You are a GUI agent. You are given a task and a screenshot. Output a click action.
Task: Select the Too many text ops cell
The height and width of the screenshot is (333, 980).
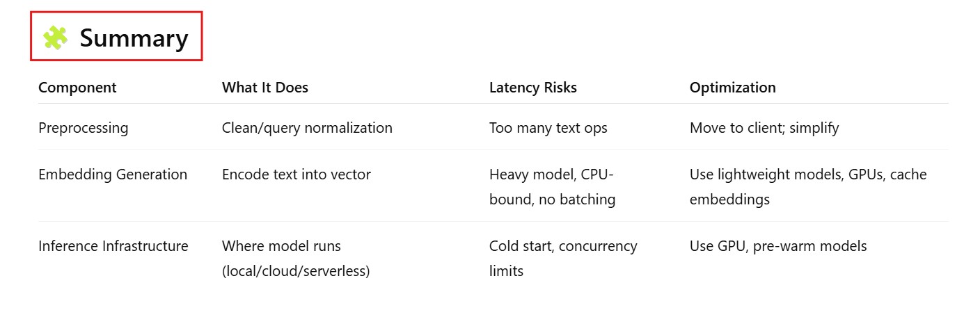tap(548, 128)
